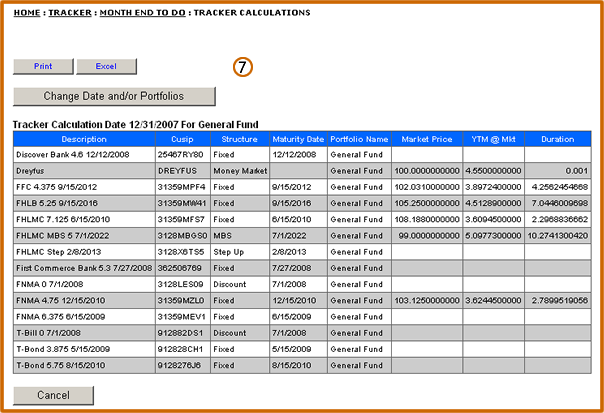The width and height of the screenshot is (604, 413).
Task: Select First Commerce Bank 5.3 7/27/2008 description
Action: coord(84,268)
